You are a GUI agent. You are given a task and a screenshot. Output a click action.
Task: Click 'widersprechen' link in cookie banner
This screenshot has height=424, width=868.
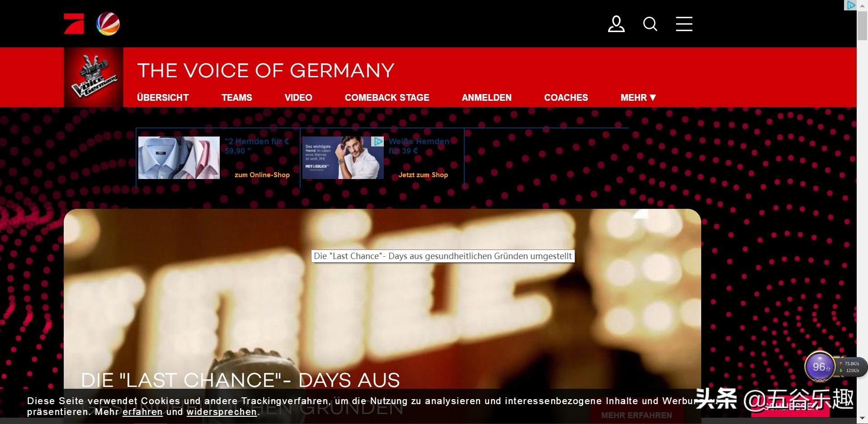pyautogui.click(x=222, y=412)
